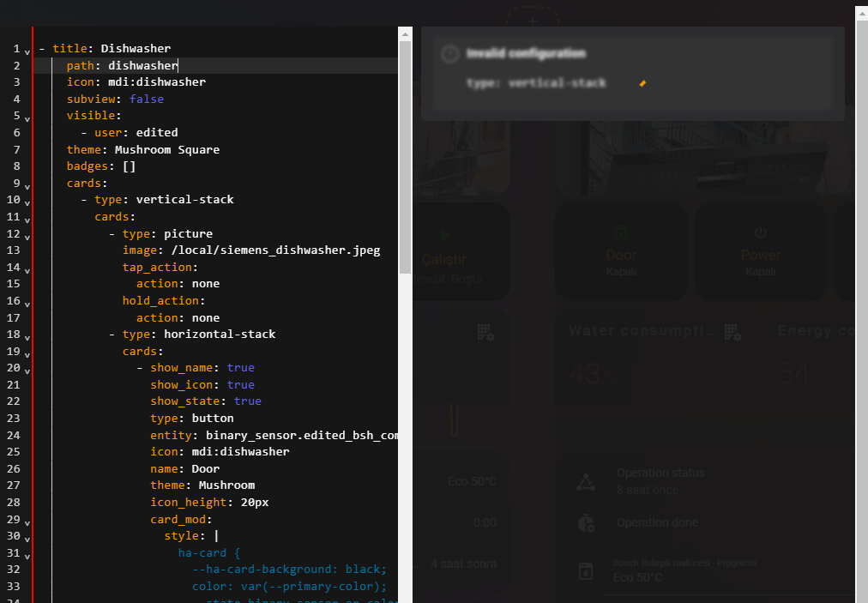Click 'true' value of show_icon
This screenshot has width=868, height=603.
coord(241,384)
